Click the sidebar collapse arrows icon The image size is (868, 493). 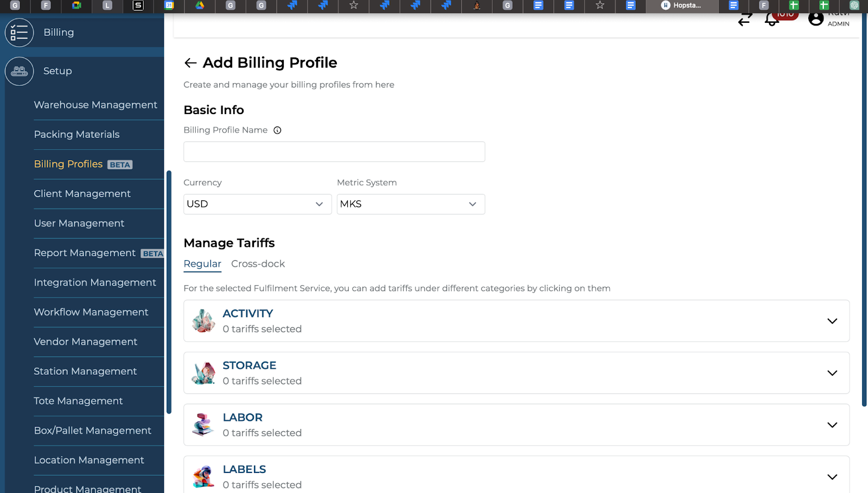[x=744, y=19]
